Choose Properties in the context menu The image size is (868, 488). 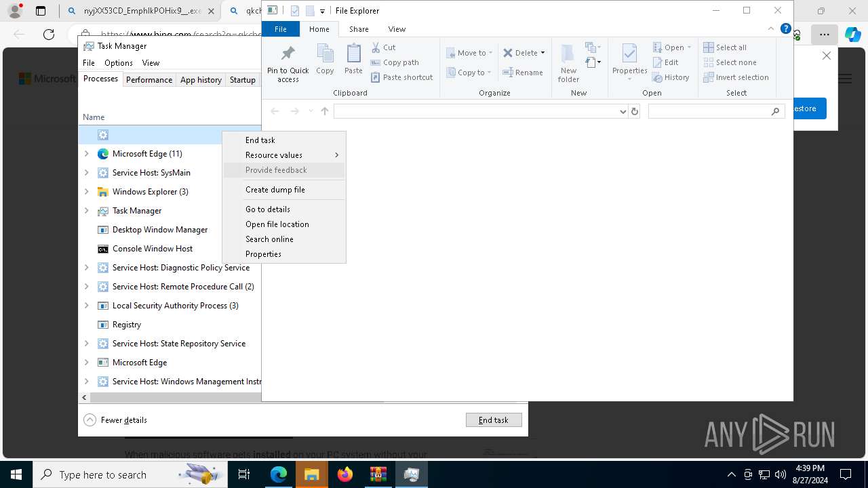click(x=284, y=254)
